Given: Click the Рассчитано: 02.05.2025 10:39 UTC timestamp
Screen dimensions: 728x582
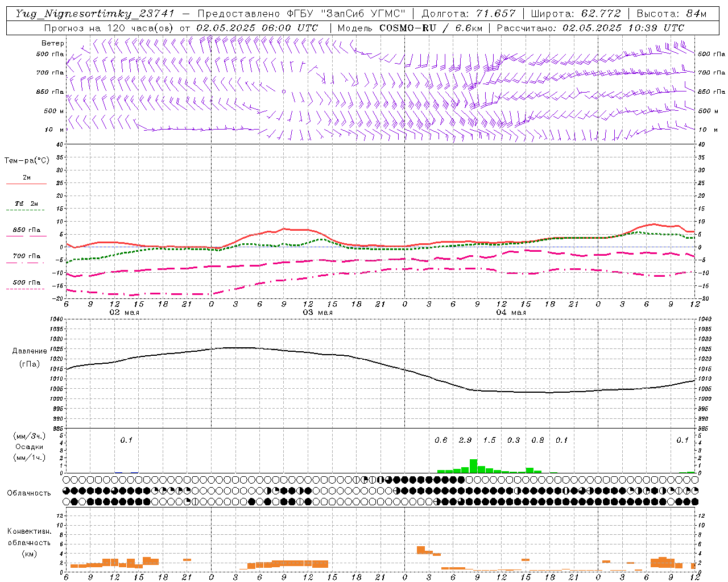Looking at the screenshot, I should [590, 28].
